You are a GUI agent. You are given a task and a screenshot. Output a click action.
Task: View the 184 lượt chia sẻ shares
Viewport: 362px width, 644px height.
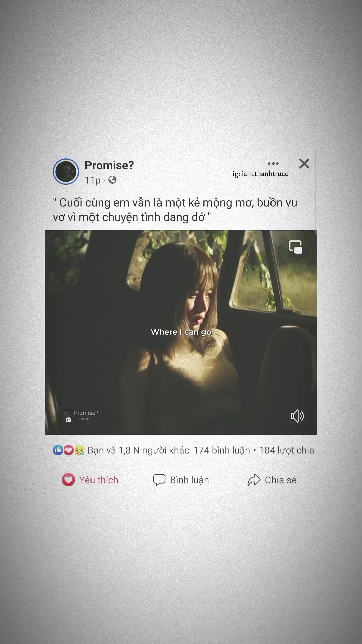(288, 450)
